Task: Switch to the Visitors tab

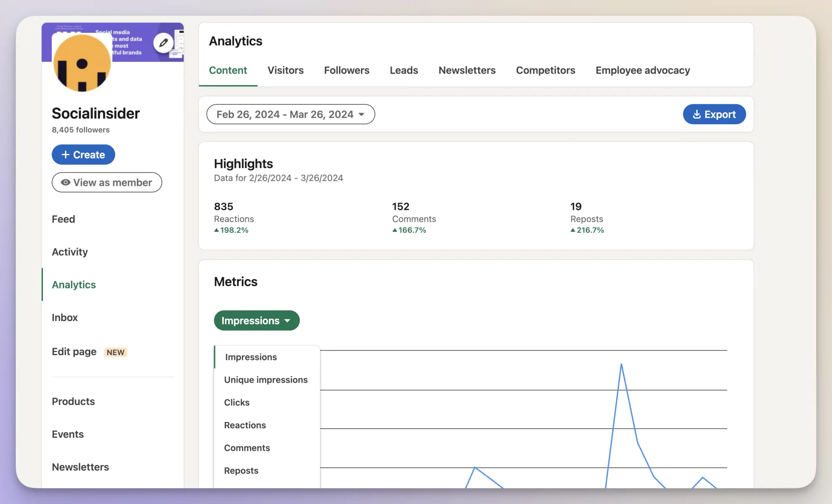Action: click(286, 70)
